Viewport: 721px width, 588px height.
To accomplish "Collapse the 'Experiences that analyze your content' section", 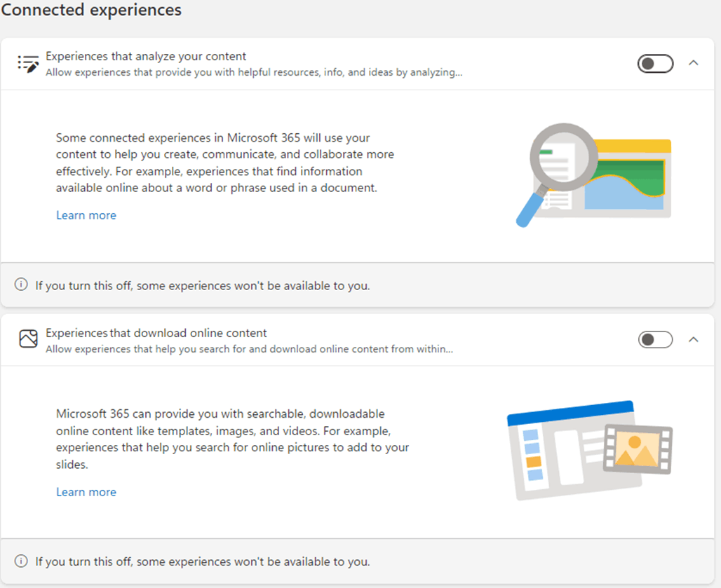I will (x=694, y=62).
